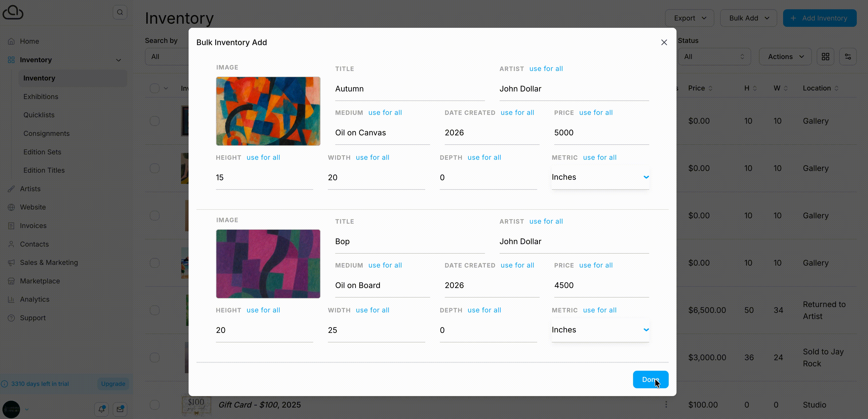Click the Price field containing 5000
Viewport: 868px width, 419px height.
602,133
